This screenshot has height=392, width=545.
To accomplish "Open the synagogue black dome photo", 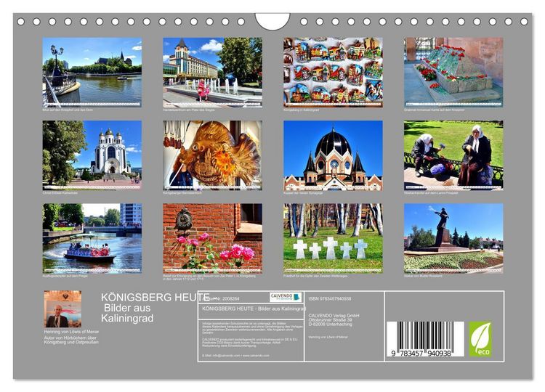I will (x=333, y=155).
